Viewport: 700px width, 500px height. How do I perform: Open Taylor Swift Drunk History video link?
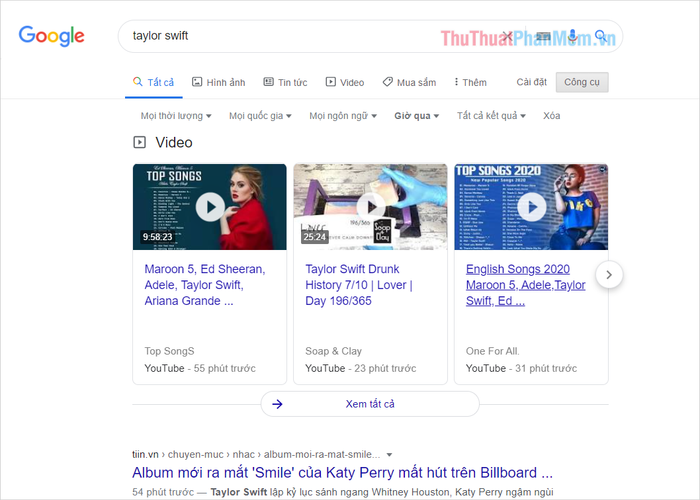pos(359,285)
